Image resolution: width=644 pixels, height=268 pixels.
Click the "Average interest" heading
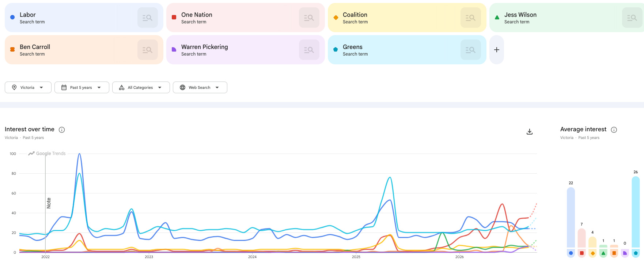click(x=583, y=129)
